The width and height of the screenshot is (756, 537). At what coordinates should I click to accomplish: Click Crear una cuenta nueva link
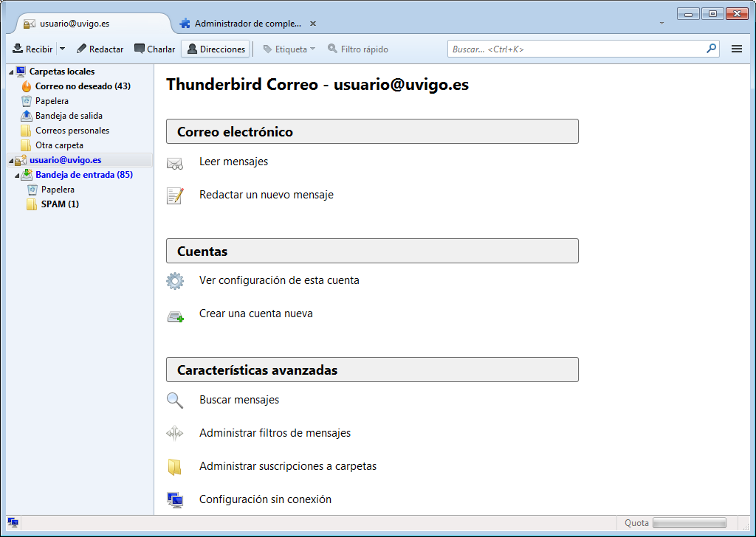pos(255,313)
